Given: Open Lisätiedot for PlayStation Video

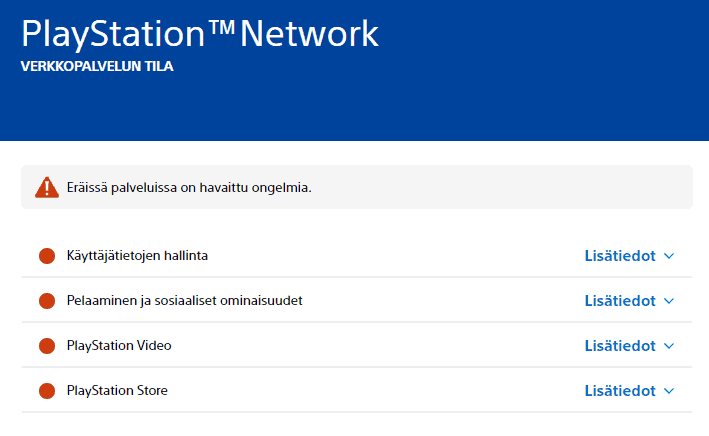Looking at the screenshot, I should pos(620,346).
